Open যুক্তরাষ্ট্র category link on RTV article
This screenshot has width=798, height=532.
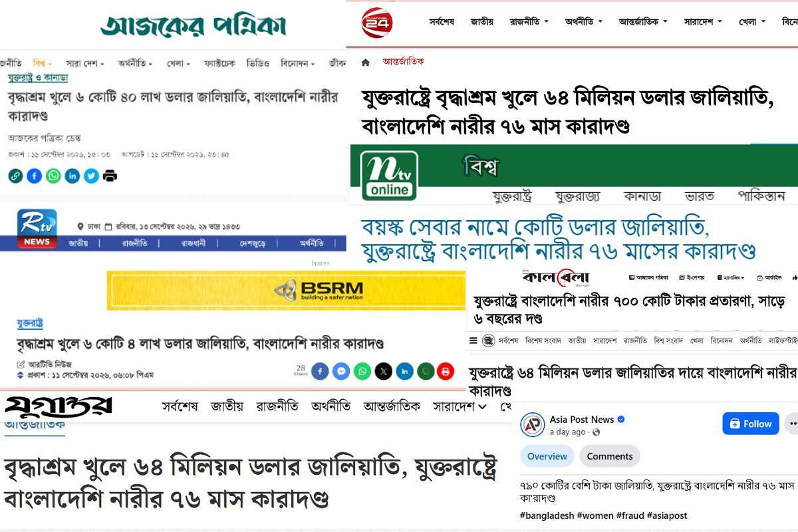30,323
